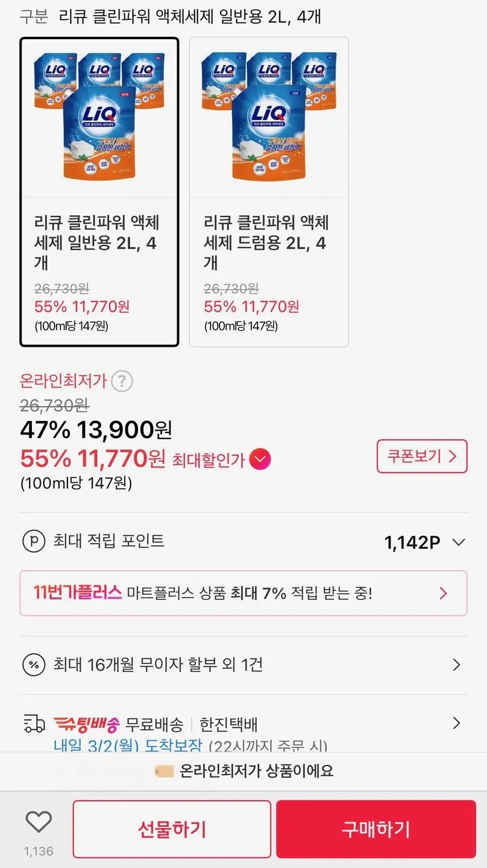Screen dimensions: 487x868
Task: Open the delivery info chevron
Action: pyautogui.click(x=456, y=723)
